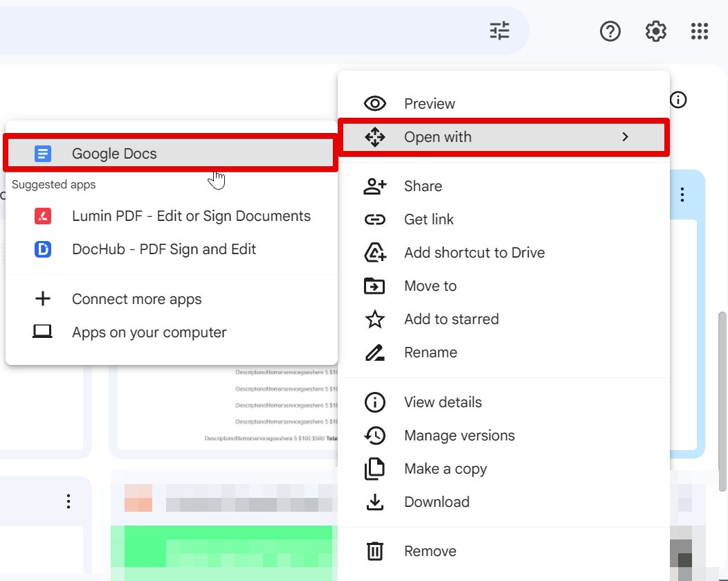Open with Lumin PDF app

click(x=191, y=216)
